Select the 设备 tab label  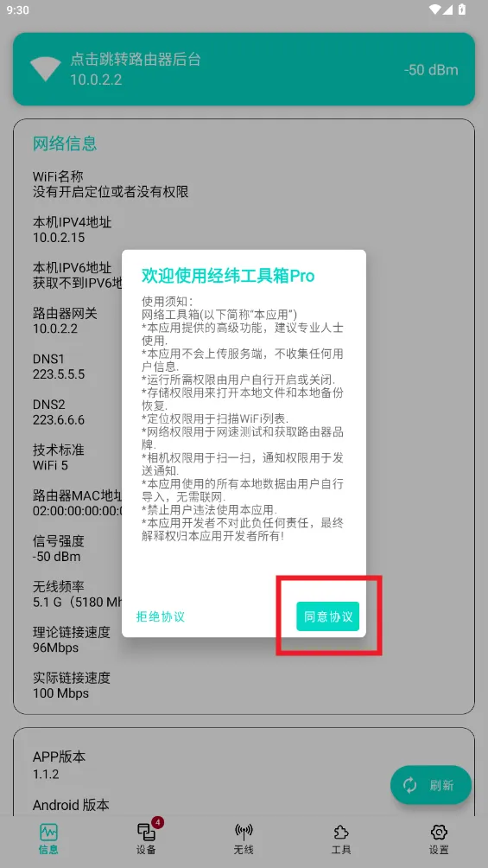(146, 850)
